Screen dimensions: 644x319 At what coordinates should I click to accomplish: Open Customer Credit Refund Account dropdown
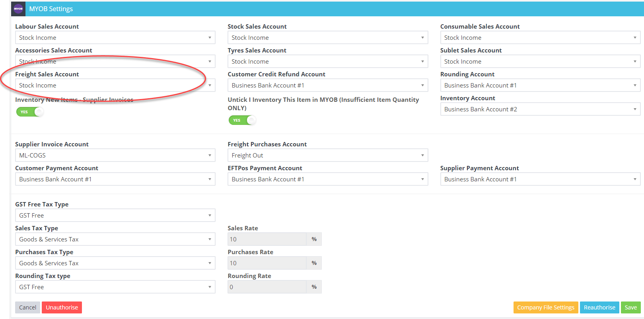pos(328,85)
